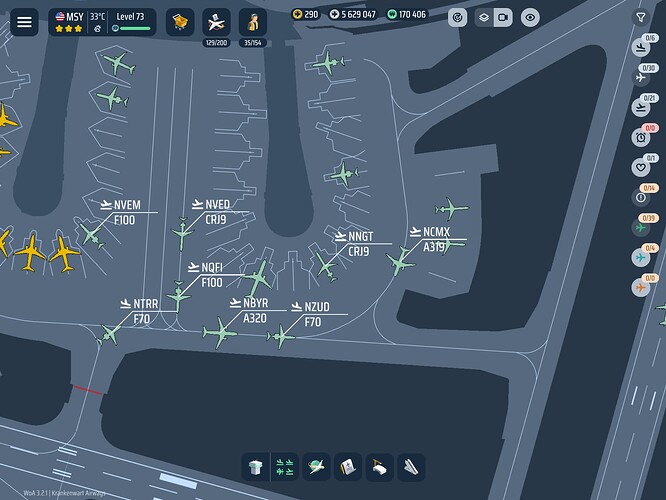Open the airplane fleet panel showing 129/200

pyautogui.click(x=216, y=21)
